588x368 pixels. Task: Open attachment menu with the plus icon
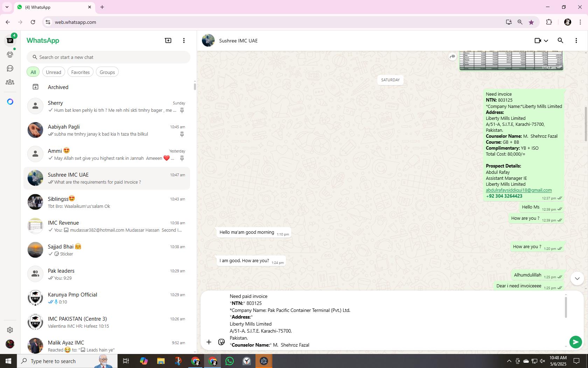209,342
